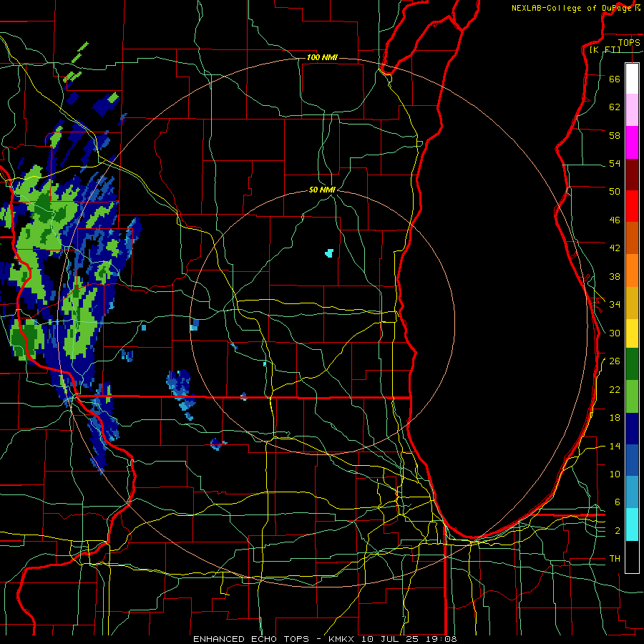Select the bright red legend color block
The image size is (644, 644).
[x=632, y=206]
